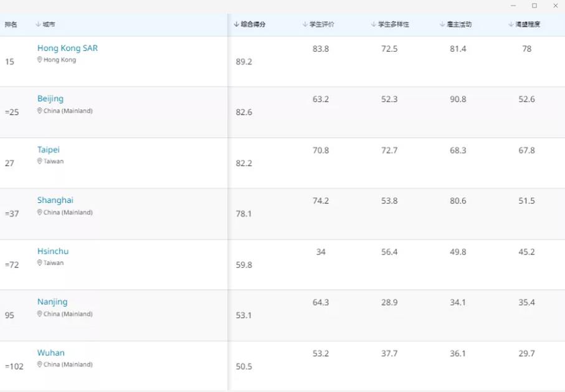Screen dimensions: 565x392
Task: Open the Hong Kong SAR city link
Action: pyautogui.click(x=67, y=49)
